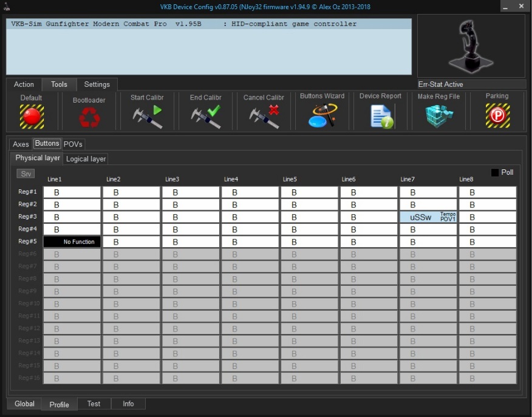Screen dimensions: 532x417
Task: Start calibration with the Start Calibr icon
Action: point(147,117)
